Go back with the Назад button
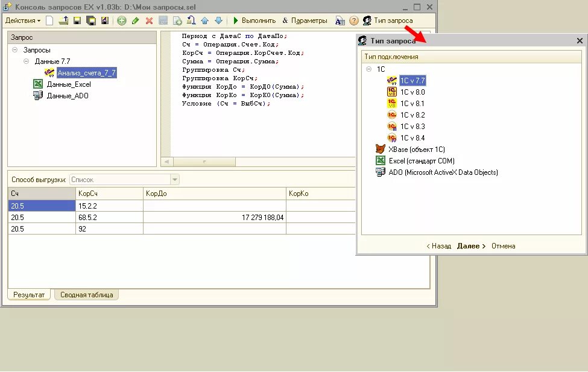Viewport: 588px width, 372px height. click(x=438, y=246)
